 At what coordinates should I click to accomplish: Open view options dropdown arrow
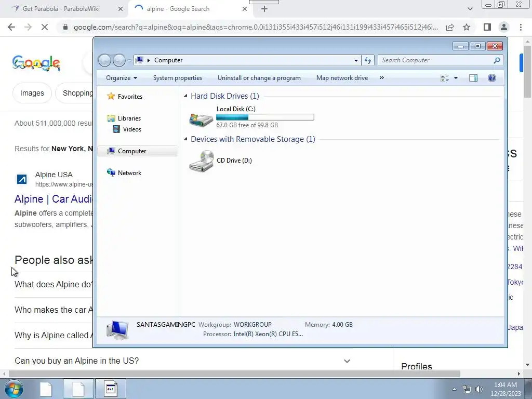pyautogui.click(x=456, y=78)
